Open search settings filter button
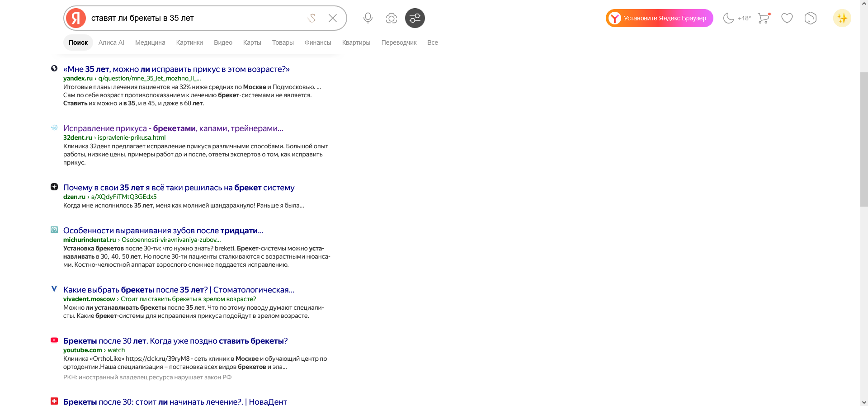 click(415, 18)
